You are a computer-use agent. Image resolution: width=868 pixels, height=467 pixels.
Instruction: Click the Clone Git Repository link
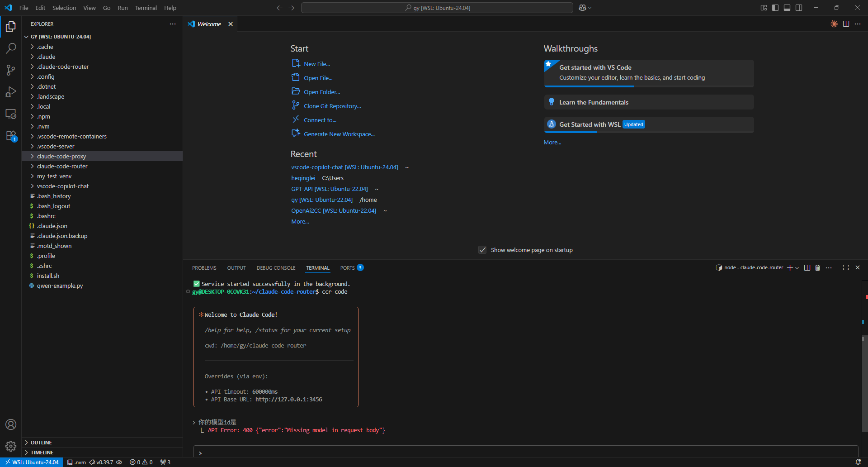332,106
